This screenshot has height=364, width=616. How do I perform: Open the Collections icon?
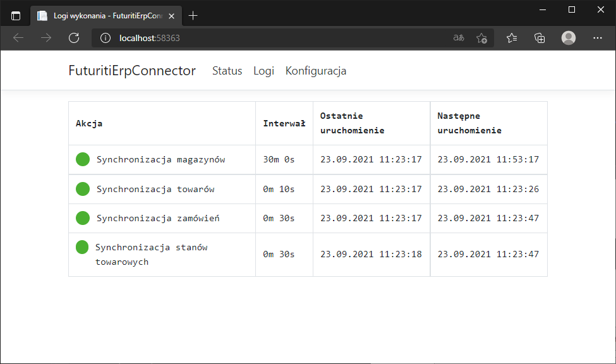coord(540,38)
